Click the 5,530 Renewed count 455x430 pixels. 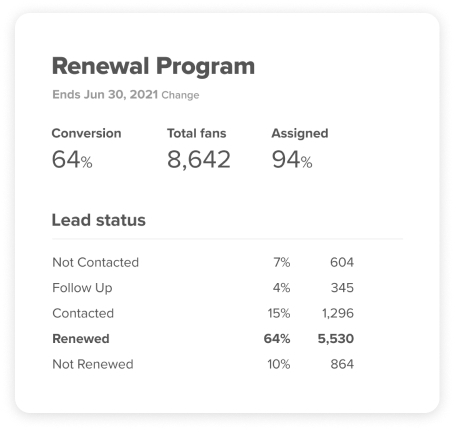pyautogui.click(x=336, y=339)
